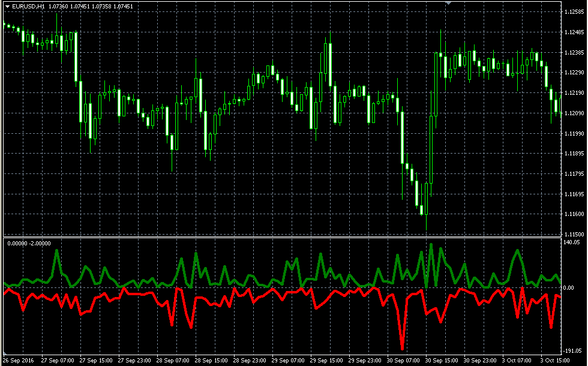This screenshot has width=588, height=366.
Task: Click the 30 Sep 23:00 time label
Action: (x=481, y=361)
